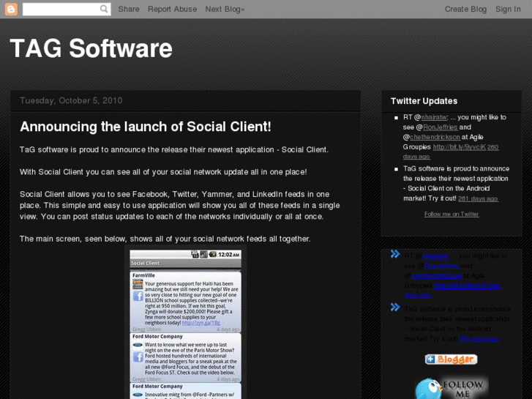This screenshot has width=532, height=399.
Task: Open @nhajratw link in Twitter Updates list
Action: tap(434, 117)
